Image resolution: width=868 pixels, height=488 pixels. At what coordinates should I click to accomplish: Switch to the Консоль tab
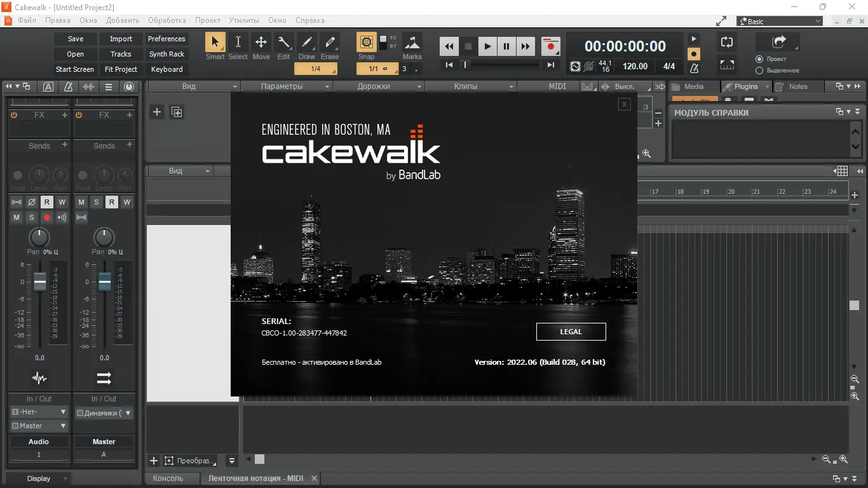pyautogui.click(x=168, y=478)
